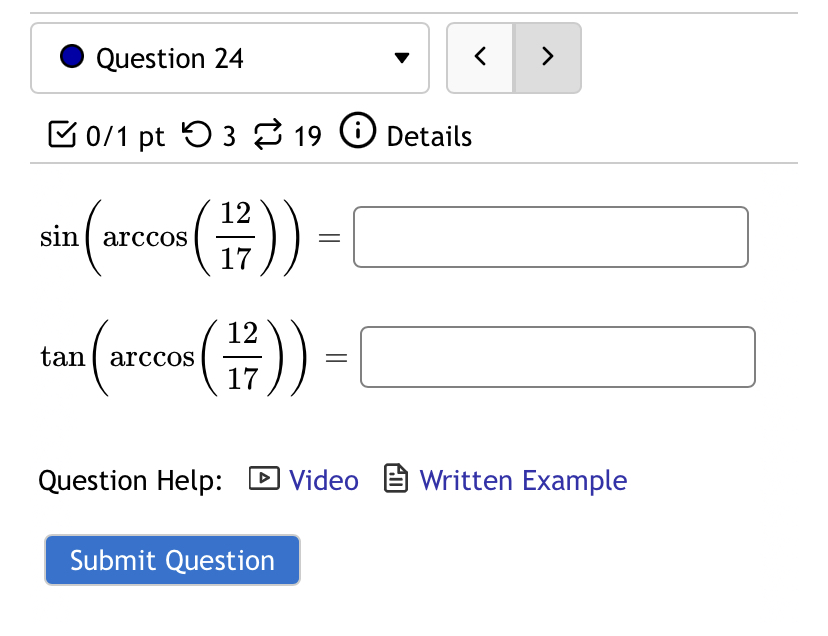Screen dimensions: 828x636
Task: Open the Written Example link
Action: (523, 480)
